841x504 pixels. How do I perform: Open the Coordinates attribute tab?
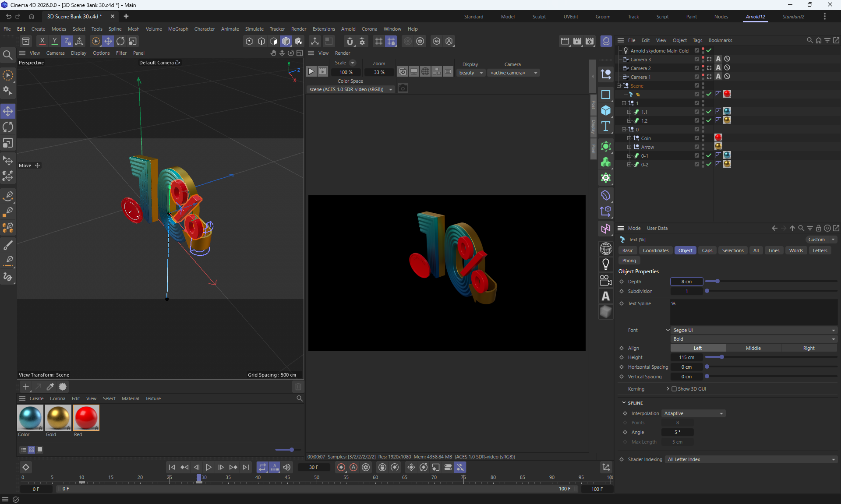tap(655, 250)
